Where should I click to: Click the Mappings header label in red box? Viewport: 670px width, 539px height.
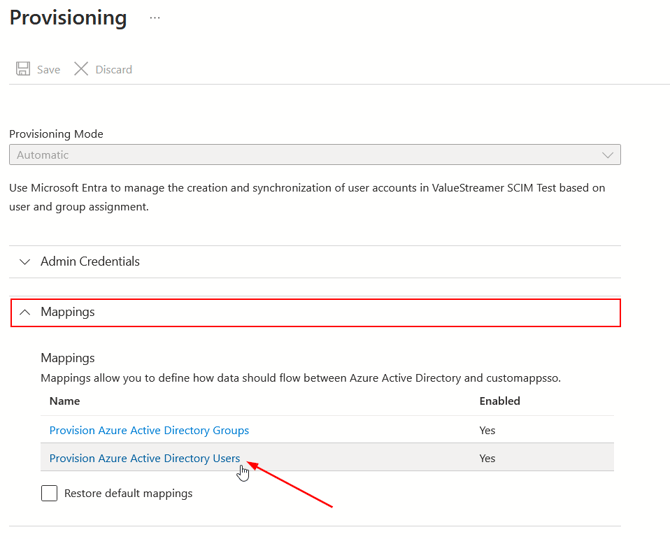point(68,312)
